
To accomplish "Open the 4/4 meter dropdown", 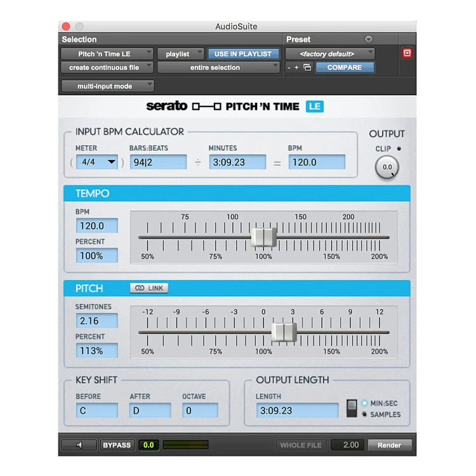I will (x=97, y=162).
